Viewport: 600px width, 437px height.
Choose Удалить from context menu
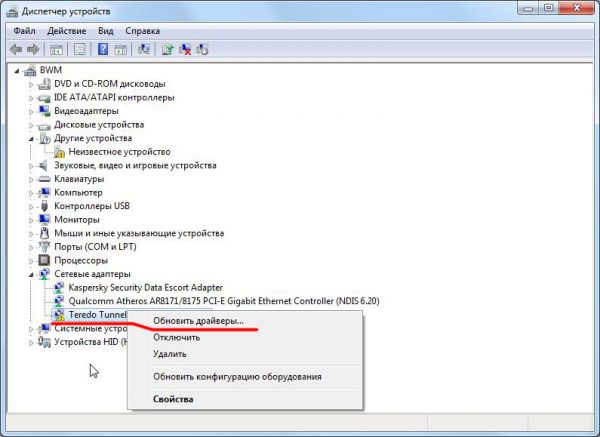click(x=245, y=354)
